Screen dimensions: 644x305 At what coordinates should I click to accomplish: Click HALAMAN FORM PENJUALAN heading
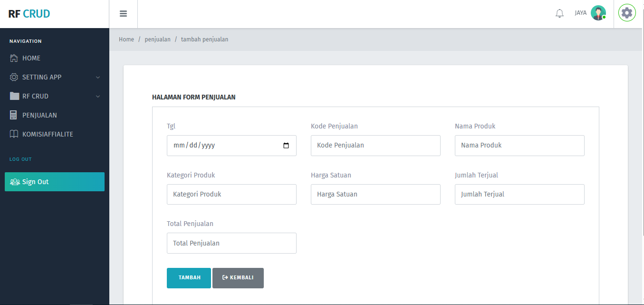pos(194,97)
